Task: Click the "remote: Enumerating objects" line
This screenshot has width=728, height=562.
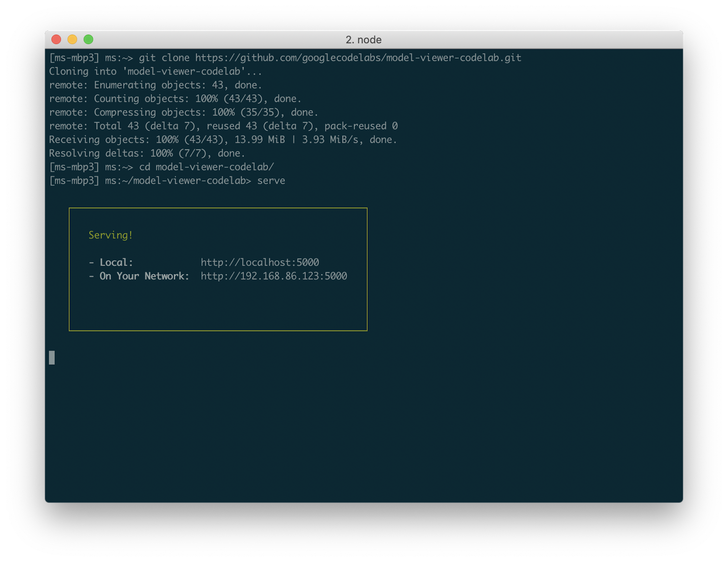Action: (155, 85)
